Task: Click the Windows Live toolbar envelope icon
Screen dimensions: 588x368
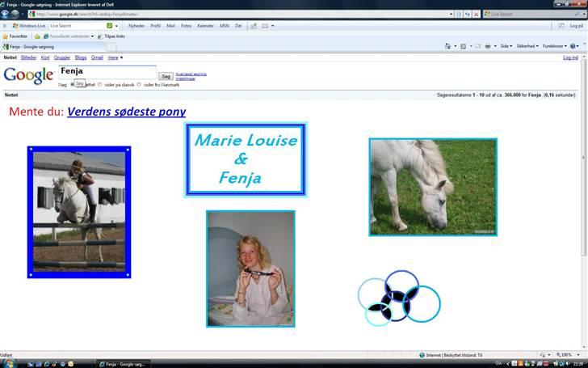Action: coord(265,26)
